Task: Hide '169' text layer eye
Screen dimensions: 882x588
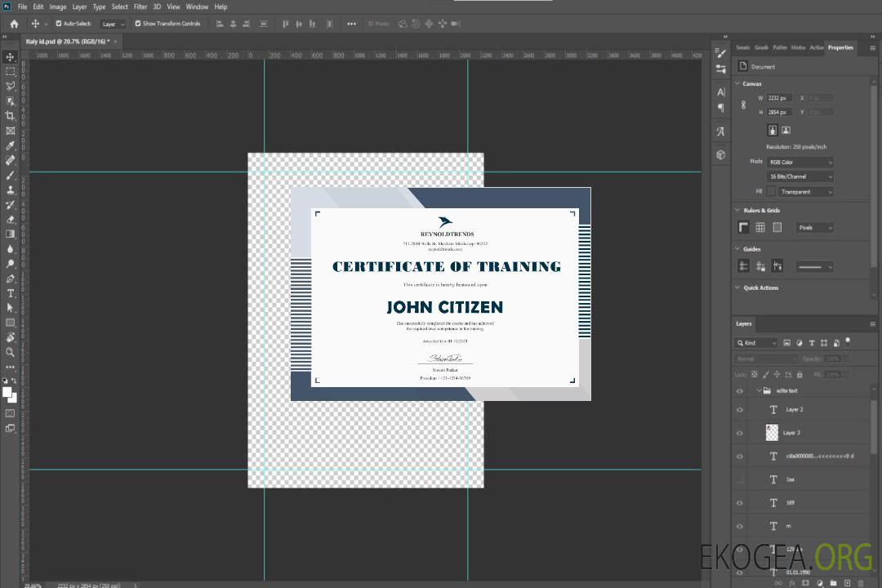Action: point(740,503)
